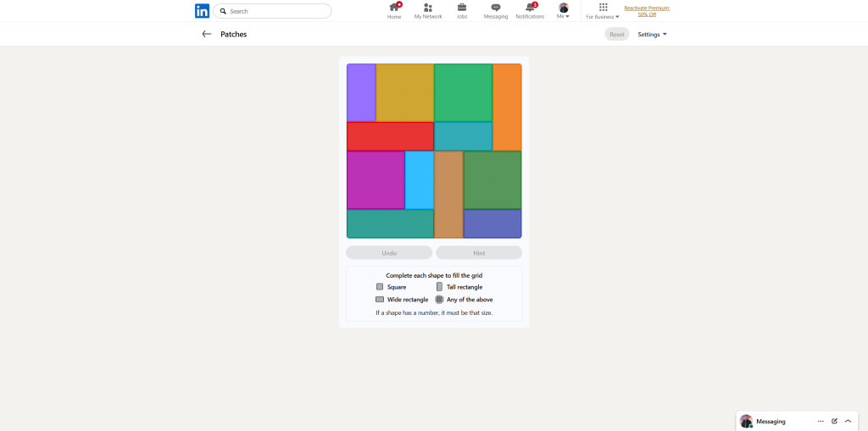Click the Hint button
Image resolution: width=868 pixels, height=431 pixels.
479,253
